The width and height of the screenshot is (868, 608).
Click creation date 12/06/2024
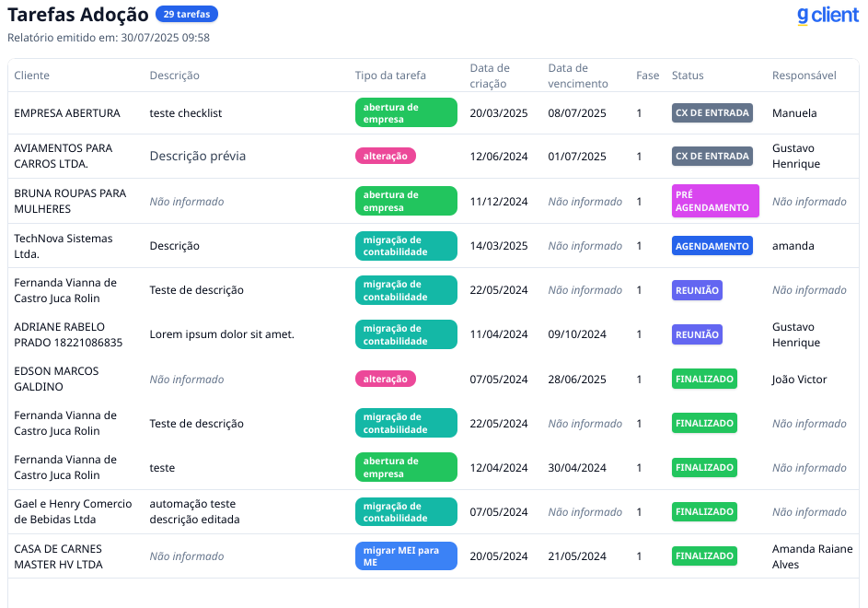[499, 157]
